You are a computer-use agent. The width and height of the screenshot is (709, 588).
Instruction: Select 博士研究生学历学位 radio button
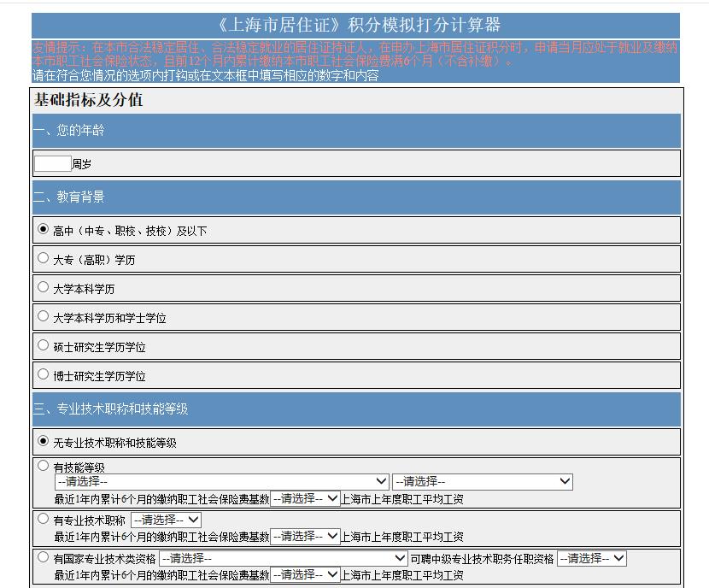43,374
